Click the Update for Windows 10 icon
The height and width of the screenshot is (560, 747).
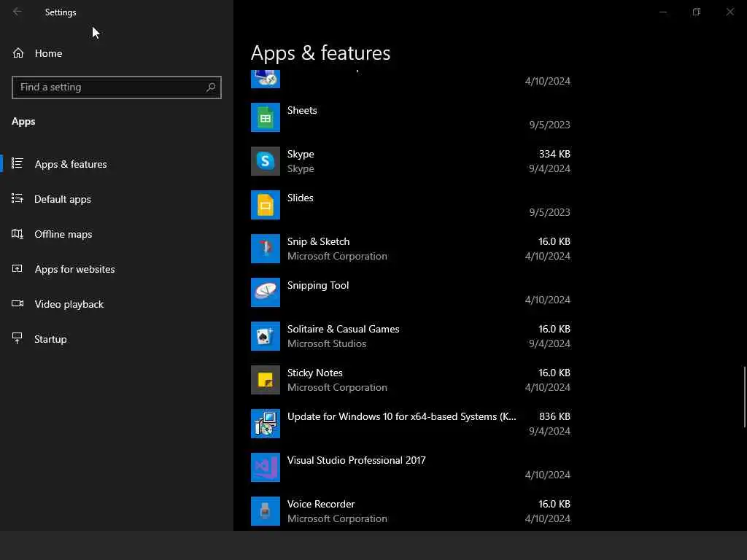[x=266, y=424]
